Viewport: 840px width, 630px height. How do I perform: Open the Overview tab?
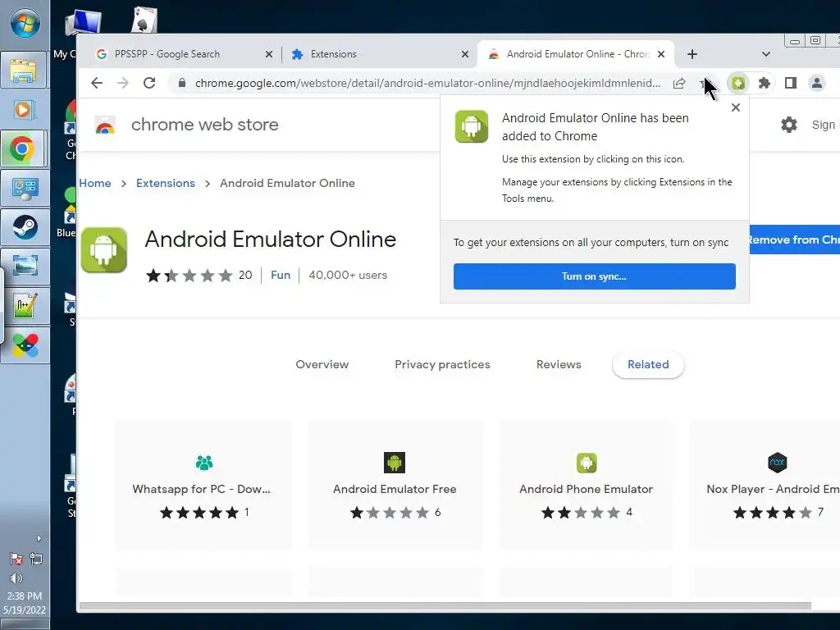322,364
